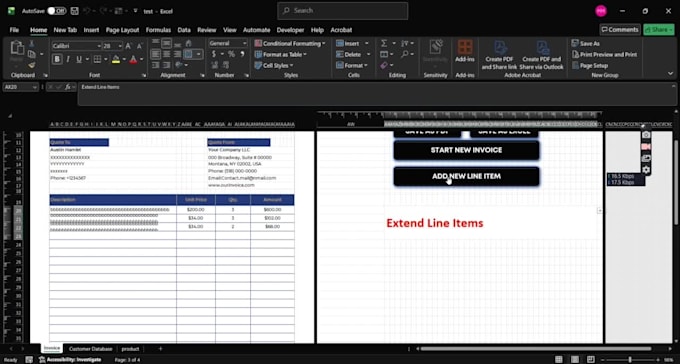
Task: Click the Percent Style icon
Action: coord(231,54)
